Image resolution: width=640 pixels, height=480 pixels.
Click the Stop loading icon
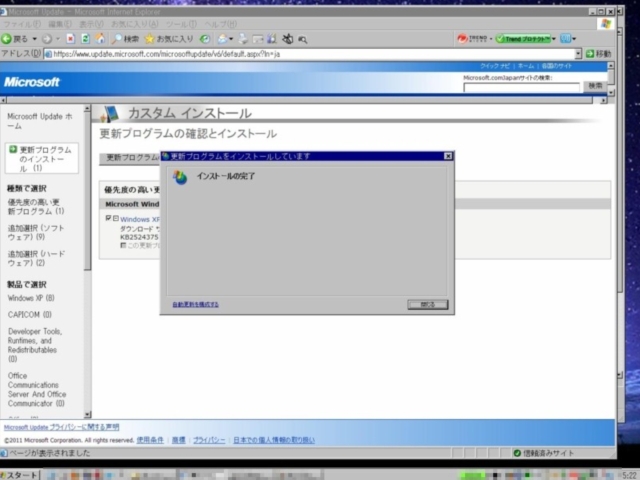[x=71, y=39]
